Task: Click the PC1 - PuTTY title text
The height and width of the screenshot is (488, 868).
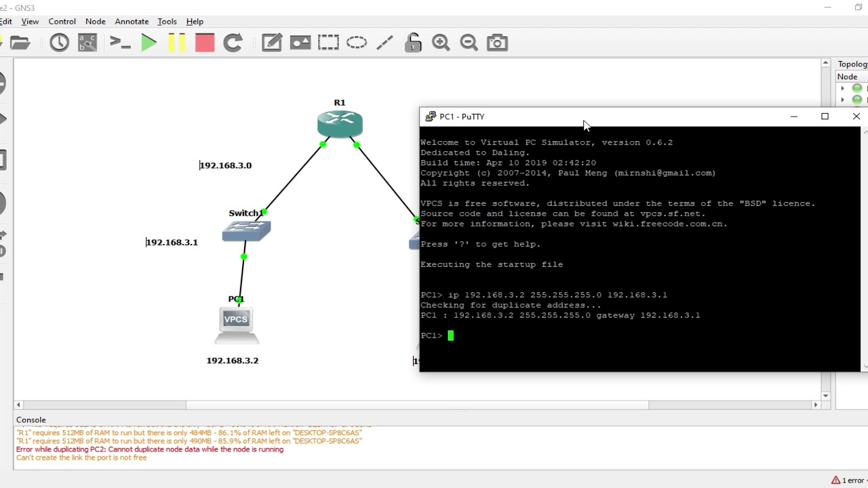Action: [x=462, y=117]
